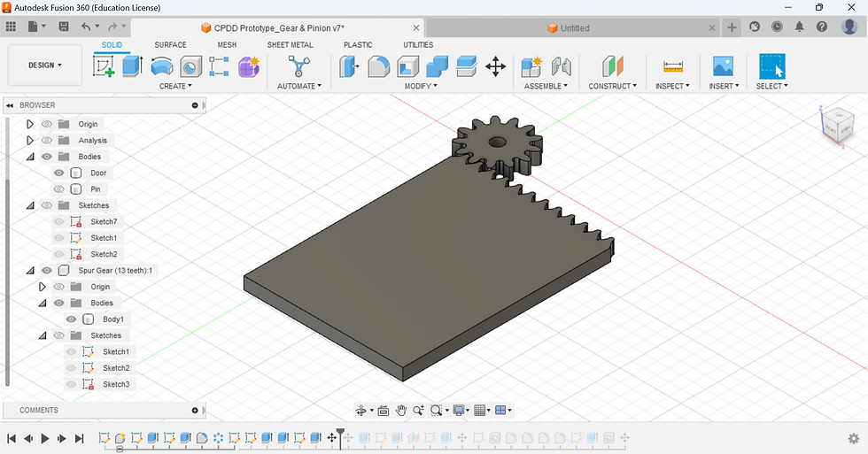Click the Insert image icon
The width and height of the screenshot is (868, 454).
723,66
